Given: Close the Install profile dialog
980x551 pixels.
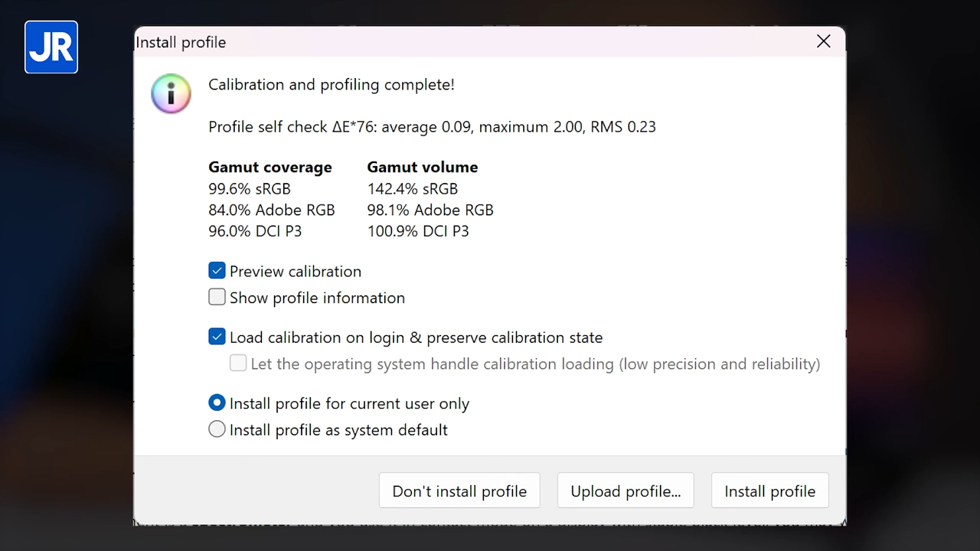Looking at the screenshot, I should (824, 41).
